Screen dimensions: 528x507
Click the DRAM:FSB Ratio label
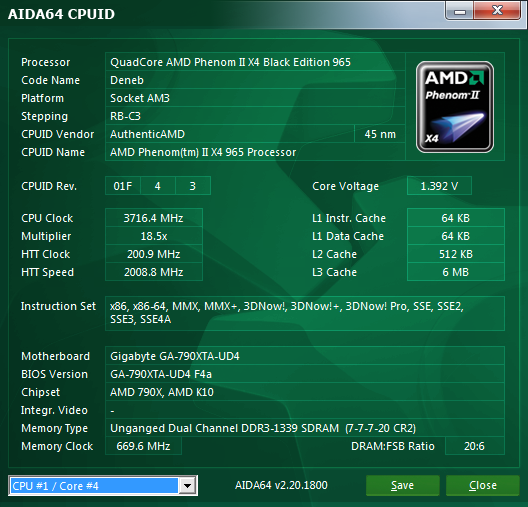point(393,446)
